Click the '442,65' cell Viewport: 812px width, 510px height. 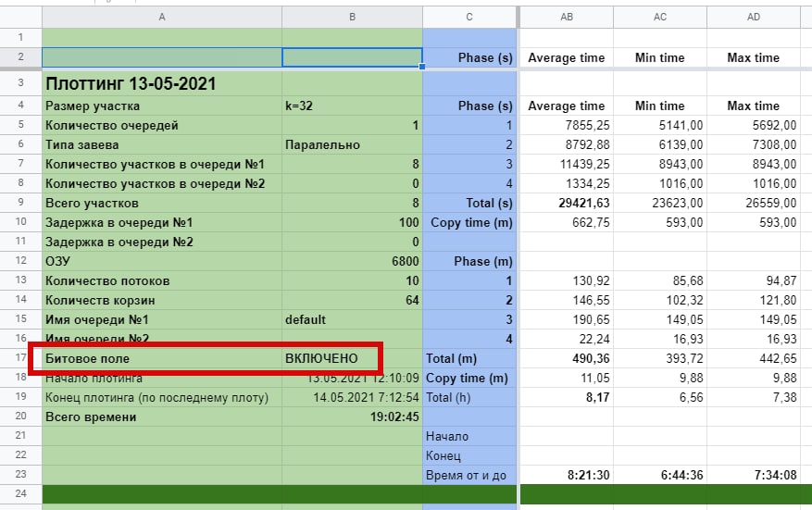click(754, 358)
